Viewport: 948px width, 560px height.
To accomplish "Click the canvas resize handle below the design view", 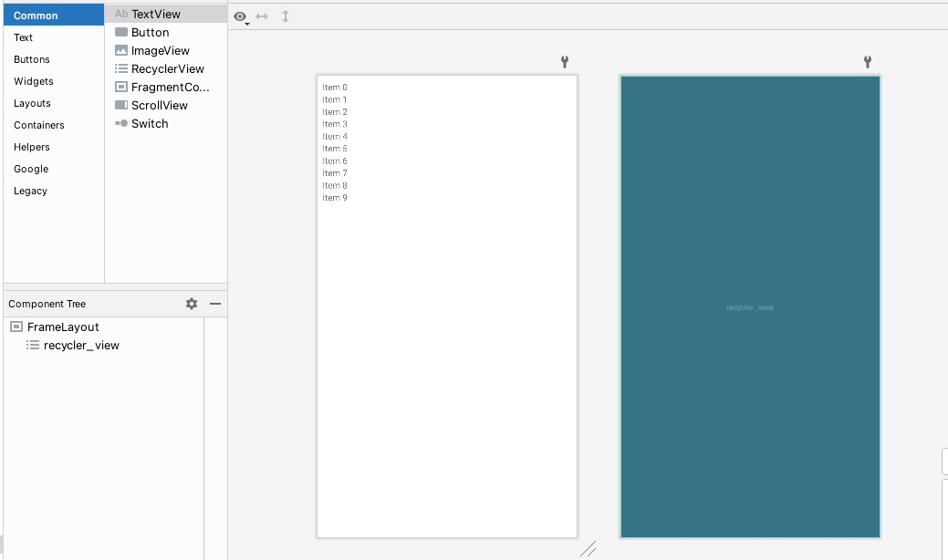I will click(x=589, y=549).
